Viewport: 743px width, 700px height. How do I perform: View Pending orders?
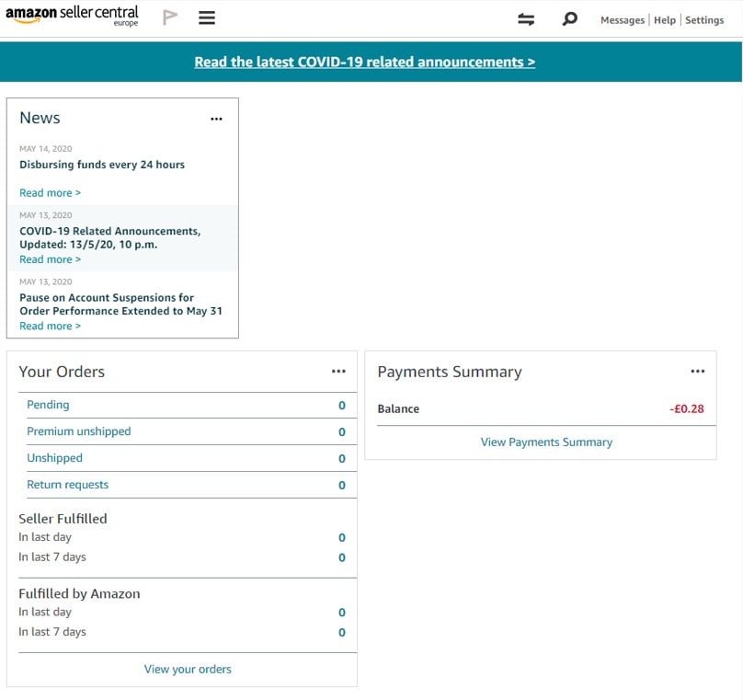[48, 405]
